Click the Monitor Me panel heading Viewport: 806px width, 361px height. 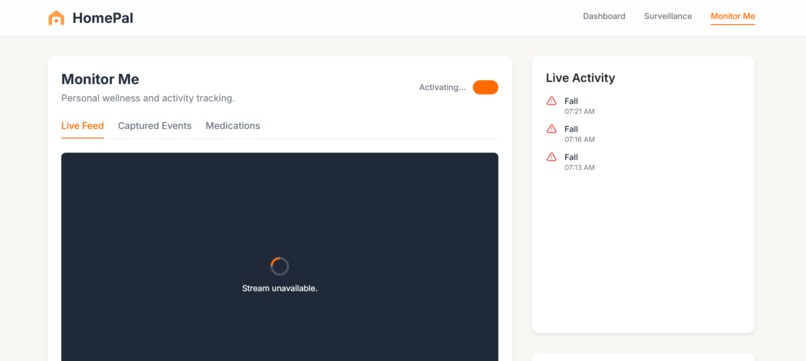[x=100, y=79]
